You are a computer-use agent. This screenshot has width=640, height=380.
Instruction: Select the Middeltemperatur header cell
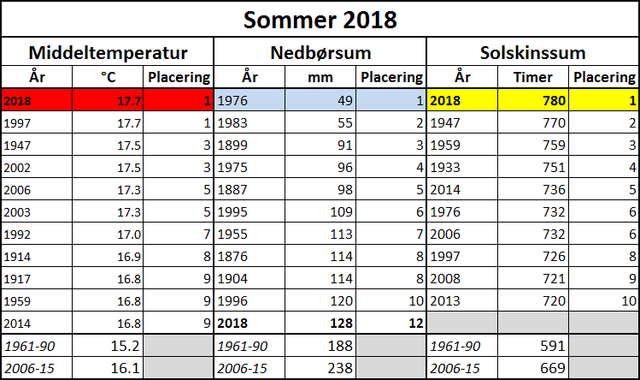click(x=108, y=52)
